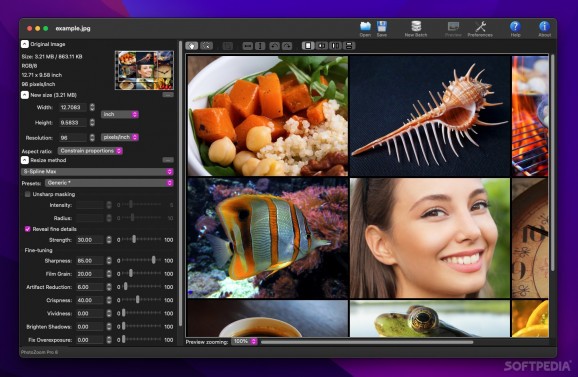This screenshot has height=377, width=578.
Task: Open the Generic presets dropdown
Action: pos(109,183)
